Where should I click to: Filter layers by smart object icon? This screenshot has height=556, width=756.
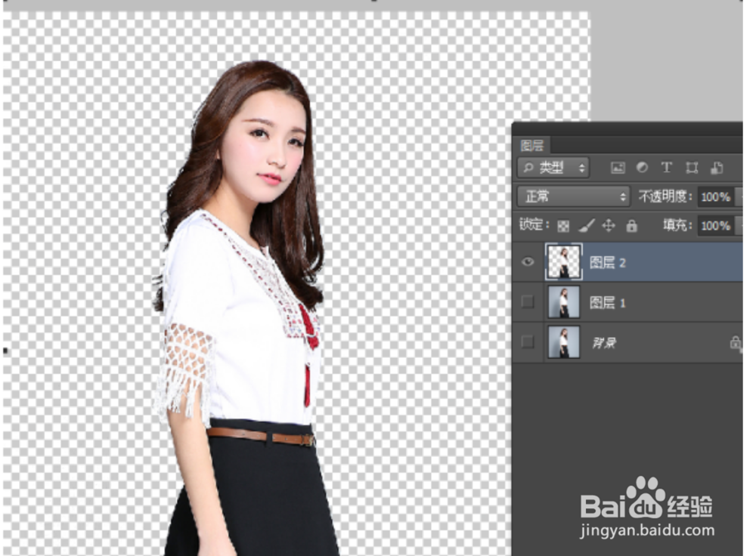point(717,168)
